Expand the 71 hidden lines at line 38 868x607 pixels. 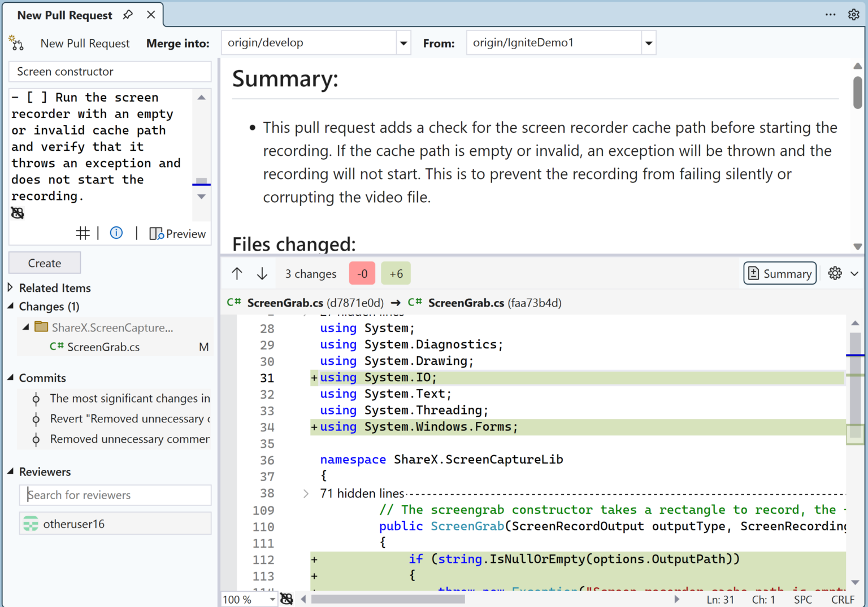[x=306, y=494]
